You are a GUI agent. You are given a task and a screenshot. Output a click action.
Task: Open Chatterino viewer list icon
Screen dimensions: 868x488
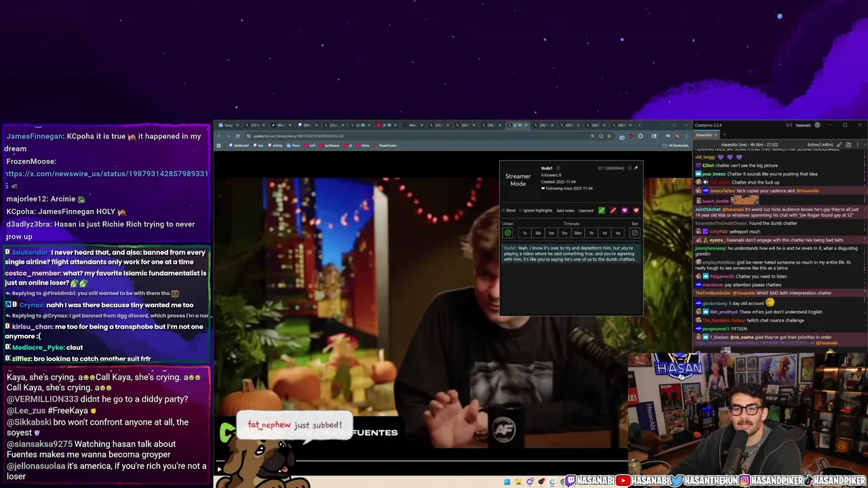pos(848,144)
